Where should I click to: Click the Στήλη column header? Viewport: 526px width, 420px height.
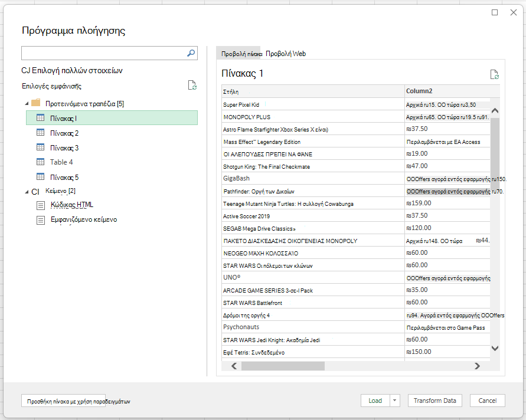point(313,91)
